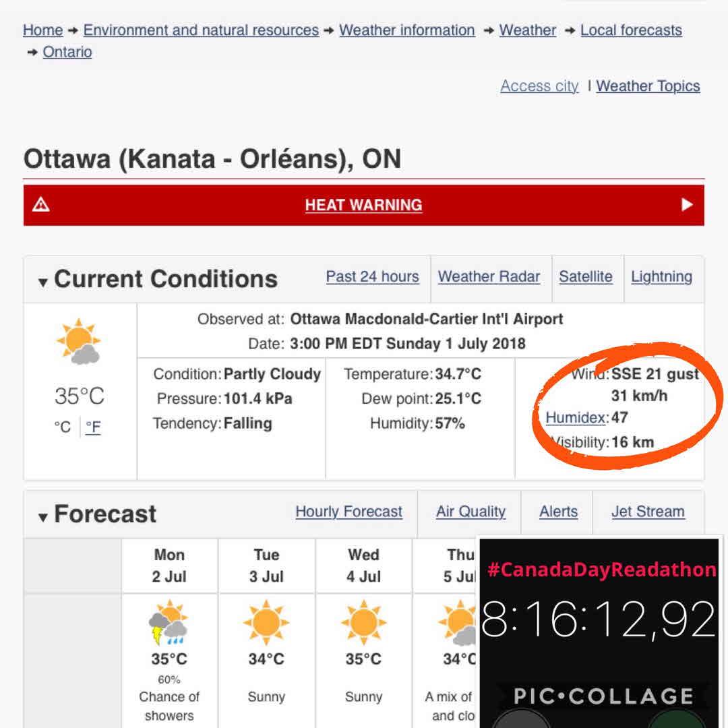Click the HEAT WARNING link

click(x=363, y=205)
